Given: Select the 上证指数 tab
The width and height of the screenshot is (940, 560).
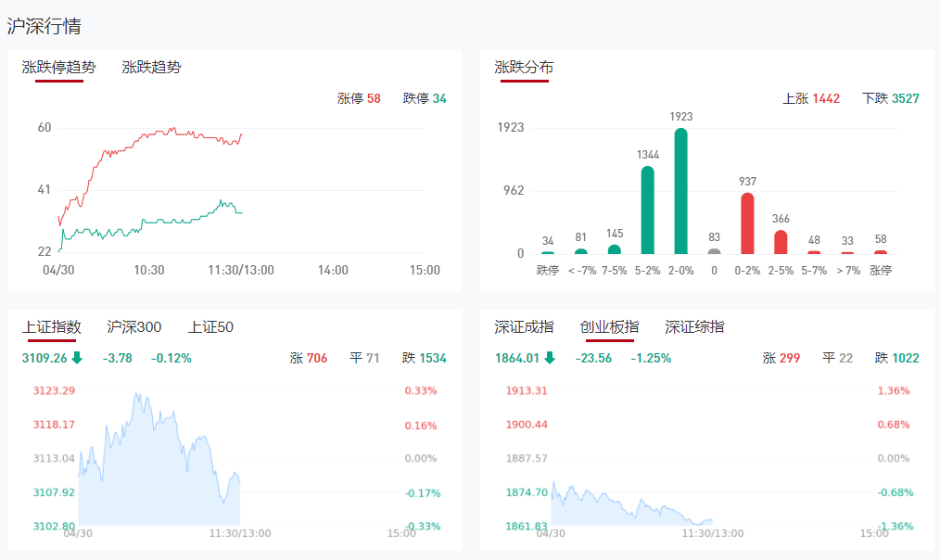Looking at the screenshot, I should tap(52, 327).
